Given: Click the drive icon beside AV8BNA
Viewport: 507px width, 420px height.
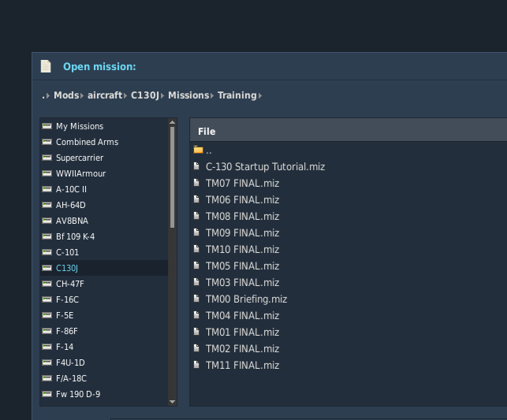Looking at the screenshot, I should (47, 221).
